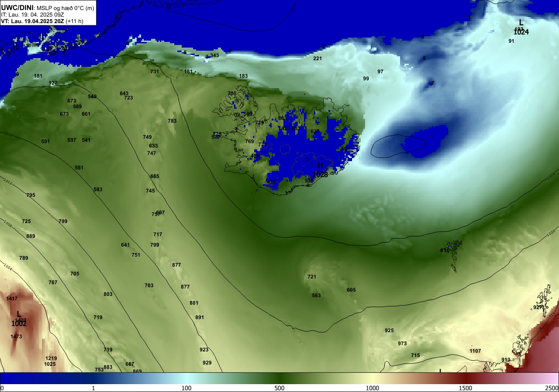Click the 343 height value
This screenshot has width=559, height=392.
pyautogui.click(x=214, y=55)
